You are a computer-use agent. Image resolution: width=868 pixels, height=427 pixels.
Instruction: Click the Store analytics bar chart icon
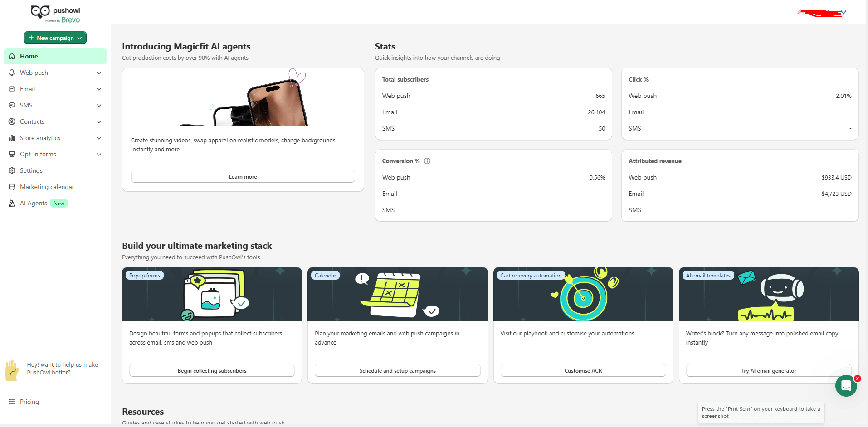point(12,138)
